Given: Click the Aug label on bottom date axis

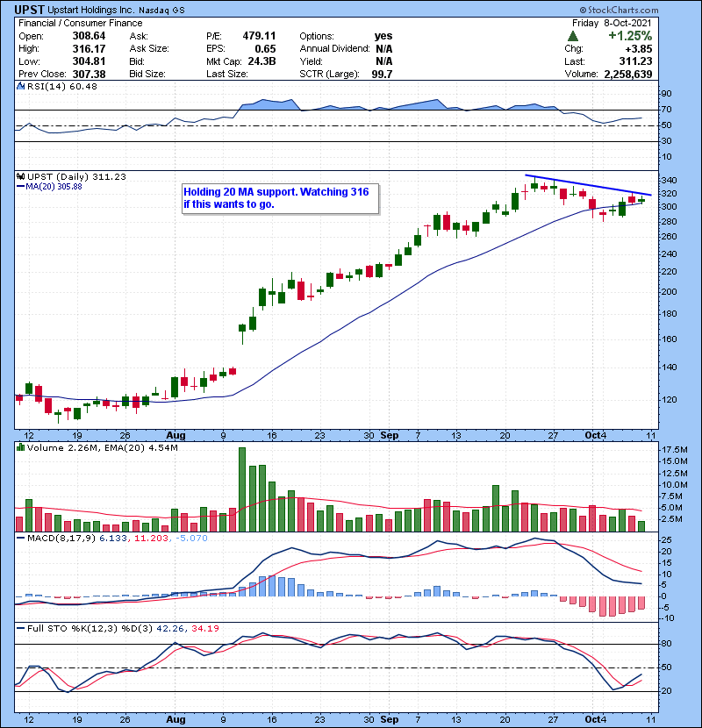Looking at the screenshot, I should click(x=175, y=719).
